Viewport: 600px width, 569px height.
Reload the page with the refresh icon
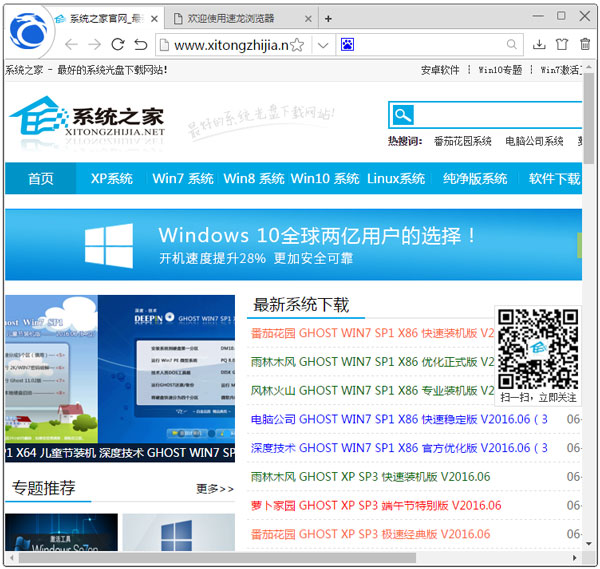(118, 45)
